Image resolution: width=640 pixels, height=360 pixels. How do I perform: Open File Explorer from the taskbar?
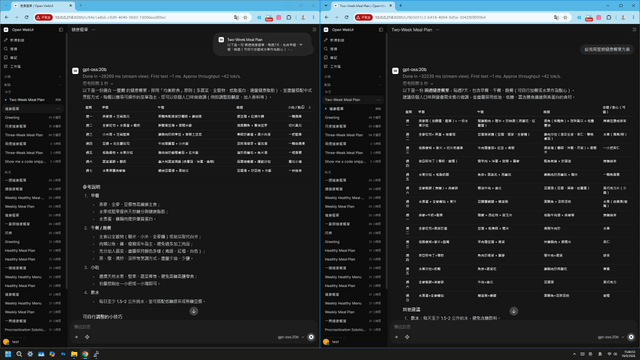pyautogui.click(x=74, y=354)
